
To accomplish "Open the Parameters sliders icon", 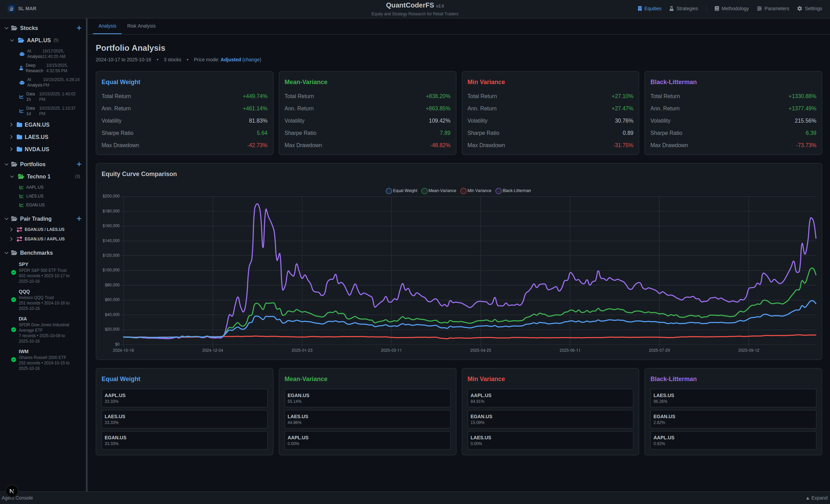I will pyautogui.click(x=759, y=8).
